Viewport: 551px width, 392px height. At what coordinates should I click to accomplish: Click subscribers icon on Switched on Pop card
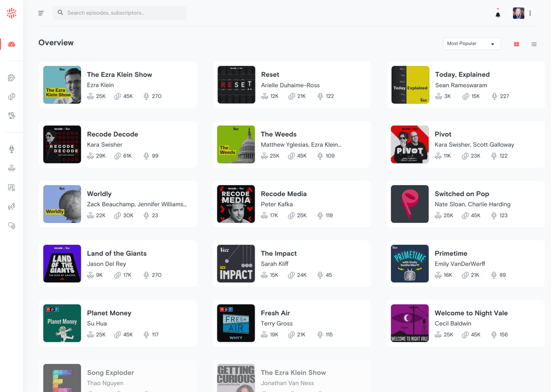pyautogui.click(x=438, y=215)
